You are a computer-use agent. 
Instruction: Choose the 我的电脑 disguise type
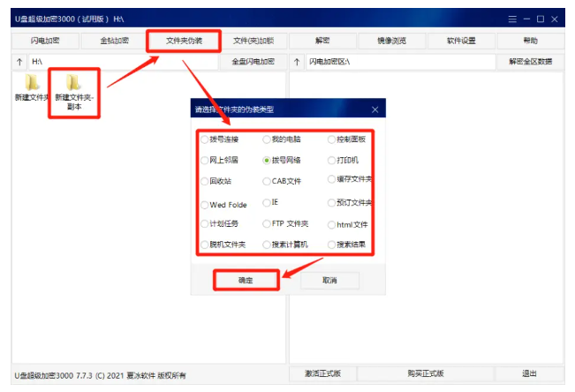(x=267, y=139)
